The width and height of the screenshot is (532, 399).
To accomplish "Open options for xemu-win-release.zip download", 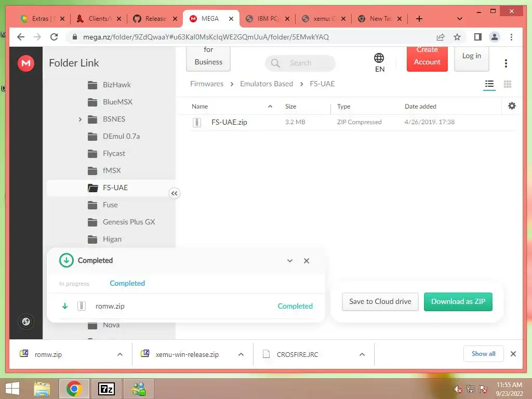I will tap(241, 354).
